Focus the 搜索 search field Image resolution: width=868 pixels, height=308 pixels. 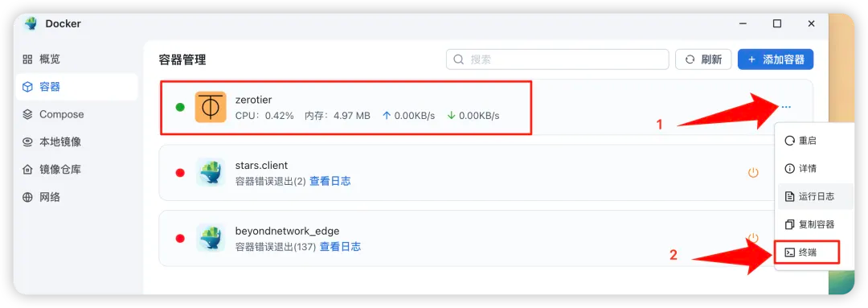(x=558, y=60)
